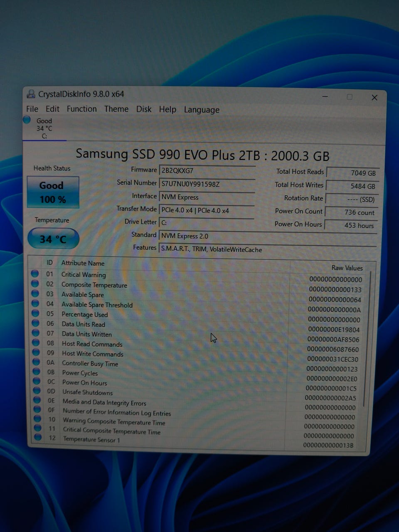The height and width of the screenshot is (532, 399).
Task: Click raw value 00000000E19804
Action: coord(334,330)
